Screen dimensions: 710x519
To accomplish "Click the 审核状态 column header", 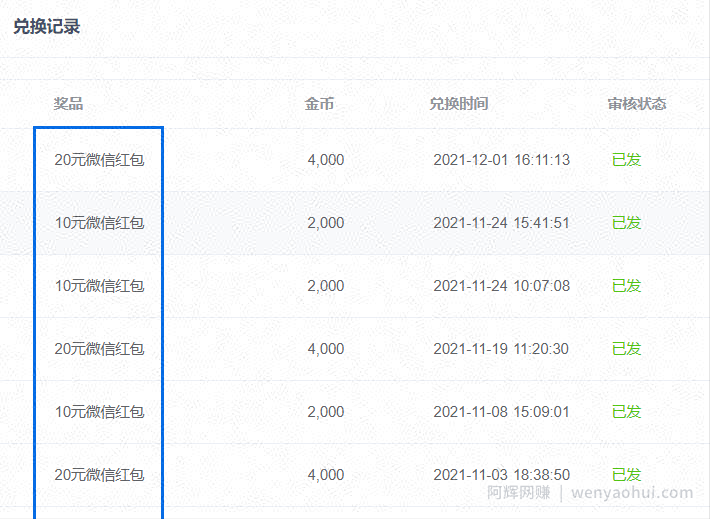I will tap(637, 104).
